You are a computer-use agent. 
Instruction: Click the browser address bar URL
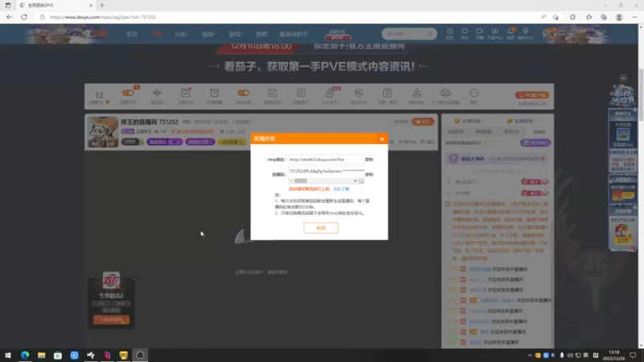click(x=103, y=17)
